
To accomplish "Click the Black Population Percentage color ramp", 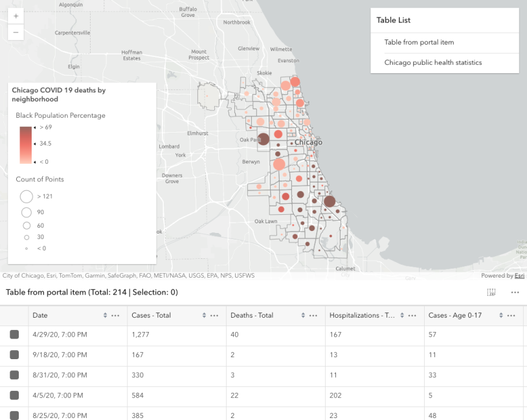I will tap(25, 145).
